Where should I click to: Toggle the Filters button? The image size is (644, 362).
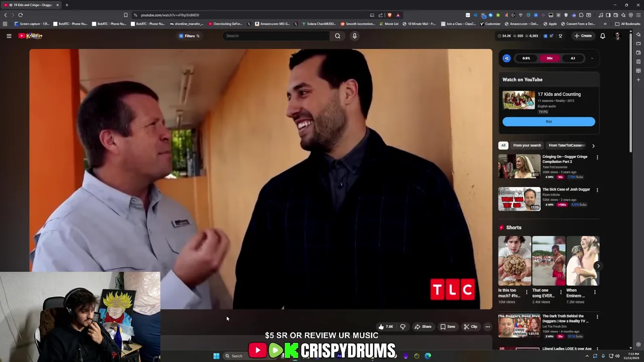pyautogui.click(x=189, y=36)
